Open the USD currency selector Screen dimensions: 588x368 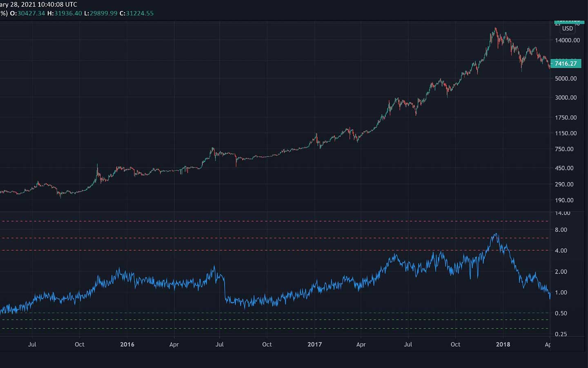coord(567,29)
